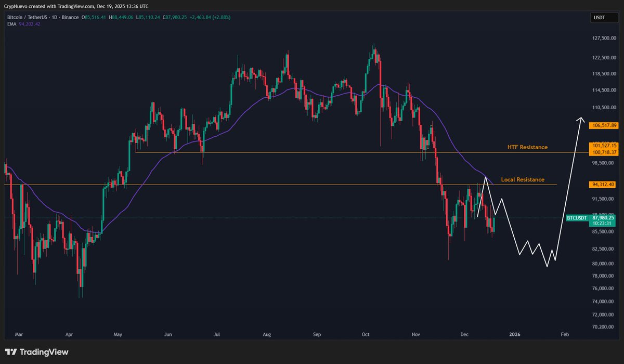Select the HTF Resistance label
The image size is (624, 364).
pyautogui.click(x=527, y=147)
